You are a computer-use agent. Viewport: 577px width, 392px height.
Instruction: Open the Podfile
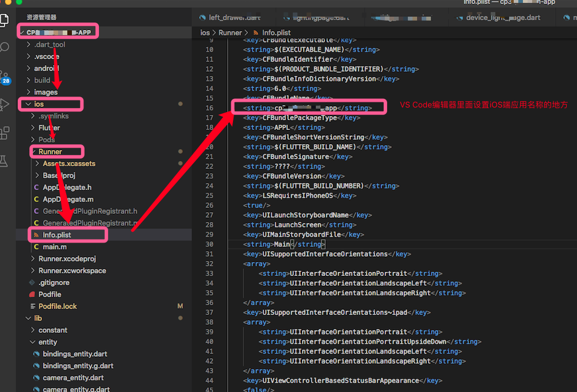click(49, 294)
